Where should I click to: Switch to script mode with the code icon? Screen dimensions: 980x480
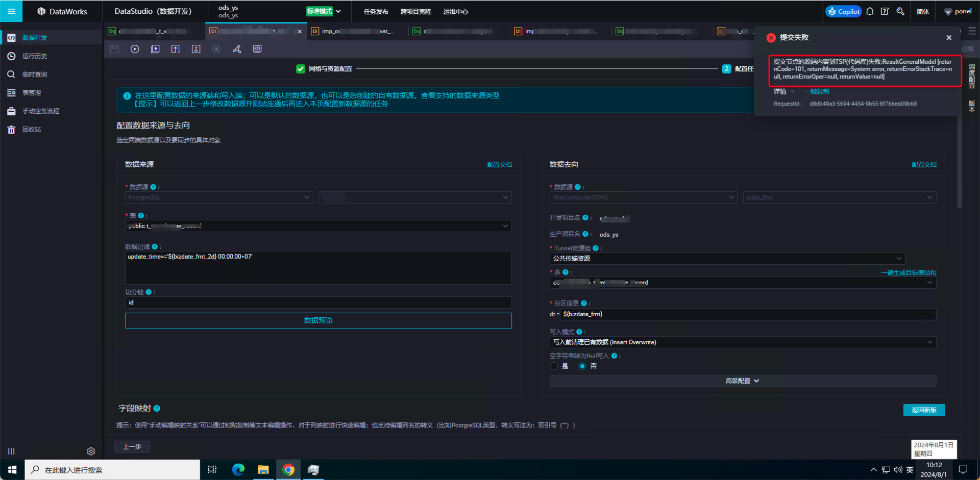(x=257, y=49)
